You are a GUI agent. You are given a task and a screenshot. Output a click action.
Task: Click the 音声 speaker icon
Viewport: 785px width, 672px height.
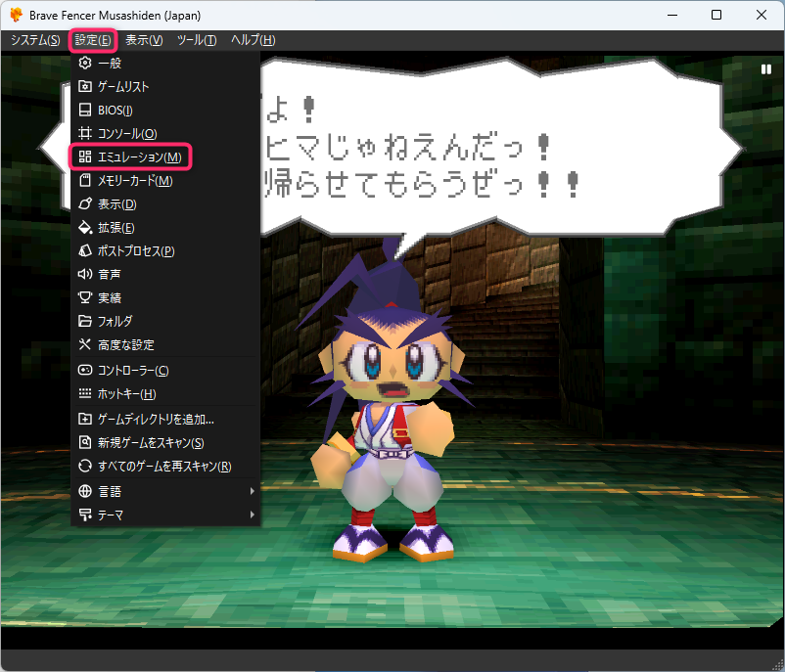point(85,274)
